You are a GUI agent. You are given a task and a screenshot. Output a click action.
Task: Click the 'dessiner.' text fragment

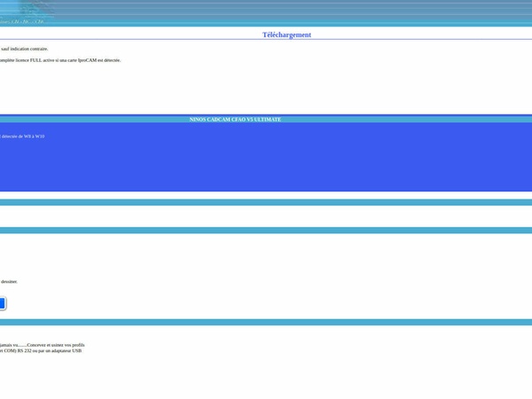(x=9, y=281)
